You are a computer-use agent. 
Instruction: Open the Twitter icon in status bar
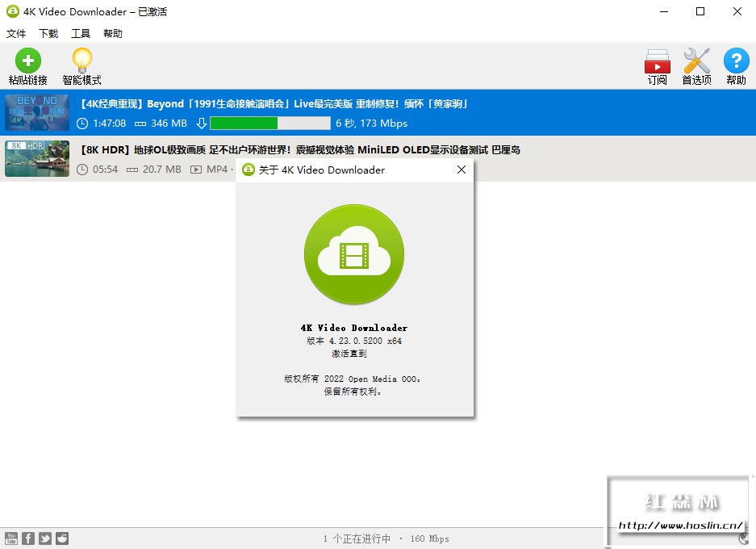pos(45,539)
